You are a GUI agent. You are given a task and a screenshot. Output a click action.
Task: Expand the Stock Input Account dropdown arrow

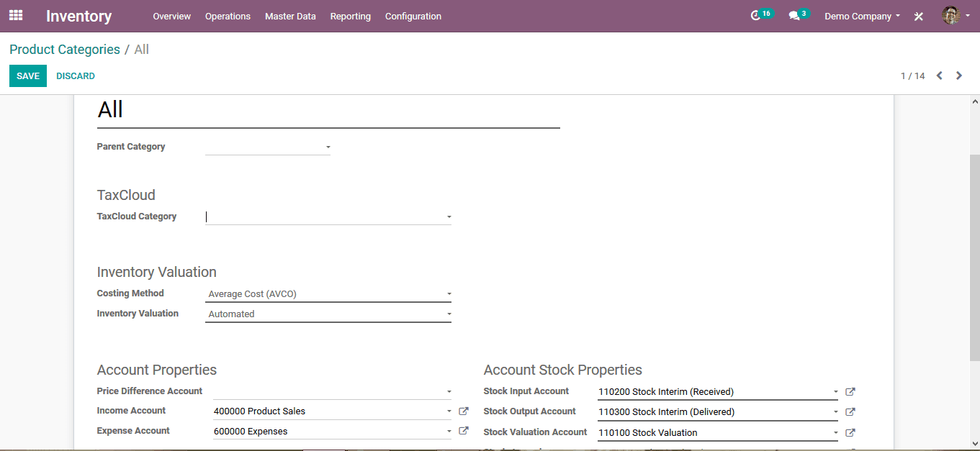(835, 392)
